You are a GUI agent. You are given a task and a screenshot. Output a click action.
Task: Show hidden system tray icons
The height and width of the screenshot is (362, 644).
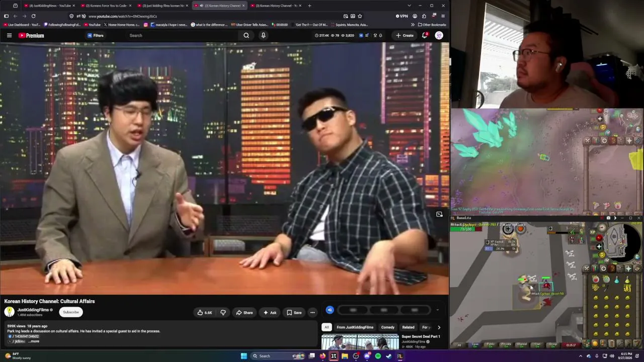tap(581, 356)
